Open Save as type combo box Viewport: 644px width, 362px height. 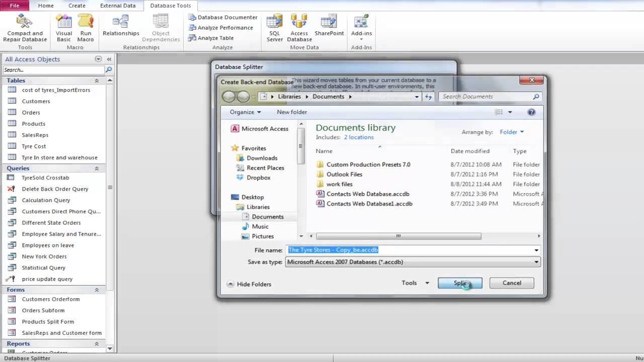(413, 262)
